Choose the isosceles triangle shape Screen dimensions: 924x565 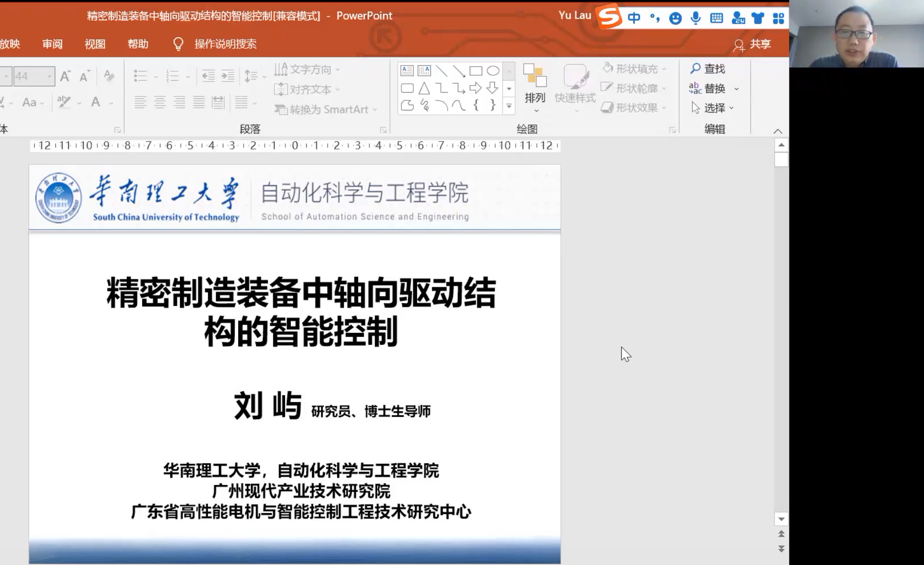click(424, 88)
